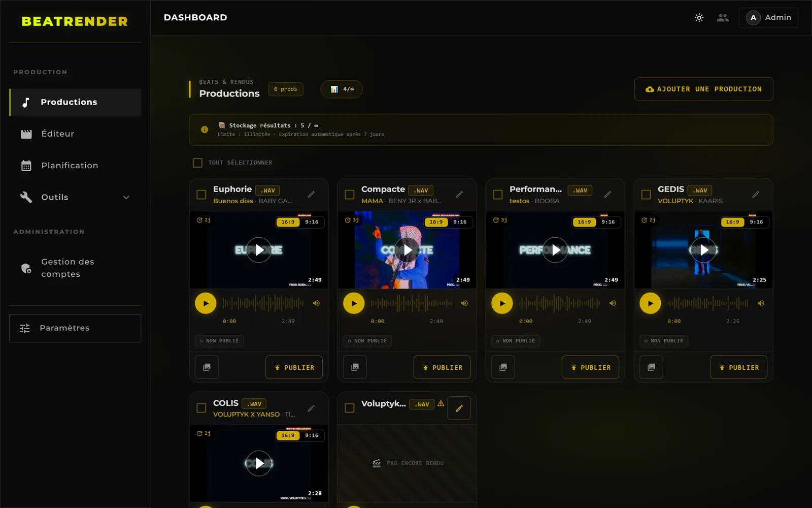Publish the GEDIS production
This screenshot has height=508, width=812.
pos(738,367)
